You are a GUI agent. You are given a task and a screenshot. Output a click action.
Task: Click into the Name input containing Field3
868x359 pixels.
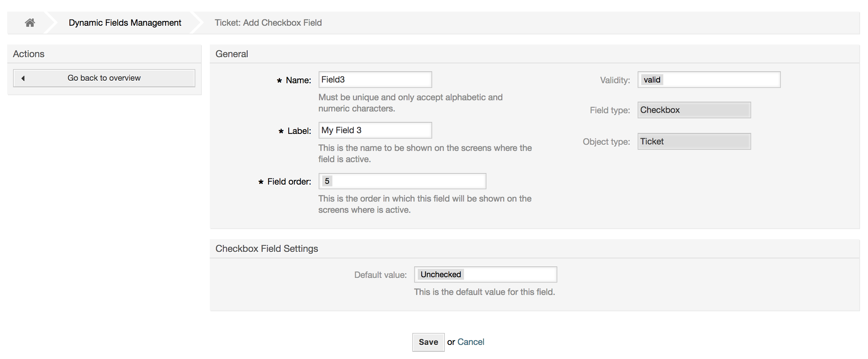(x=375, y=79)
